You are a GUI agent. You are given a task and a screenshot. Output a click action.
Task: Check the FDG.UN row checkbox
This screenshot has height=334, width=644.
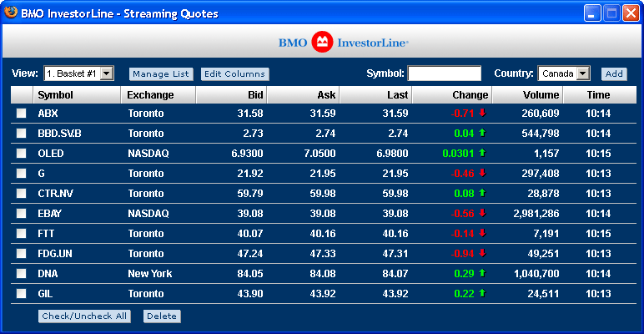click(22, 253)
